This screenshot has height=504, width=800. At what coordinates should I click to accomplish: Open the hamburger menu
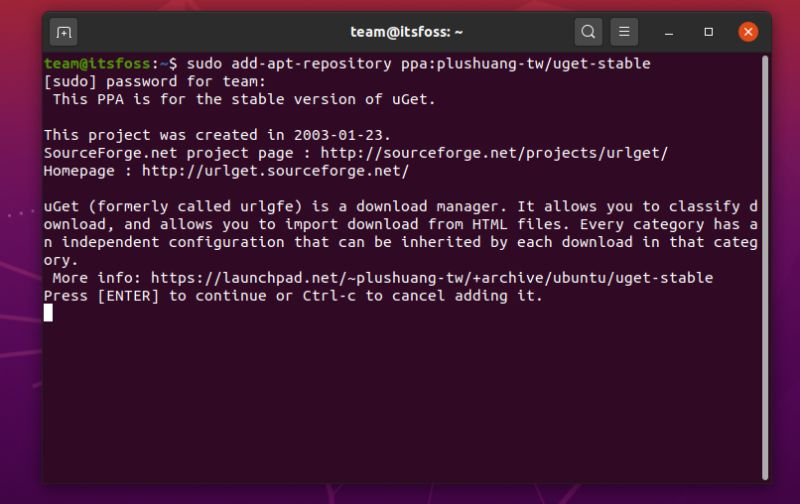point(624,32)
